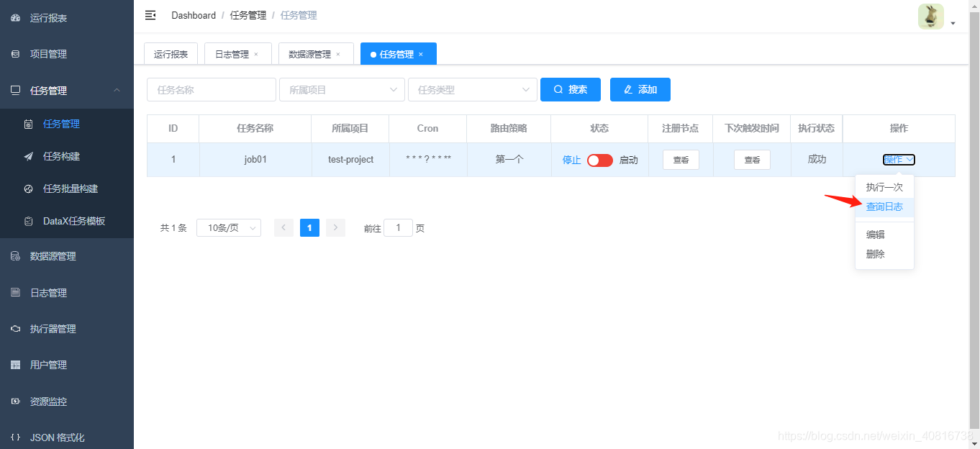Viewport: 980px width, 449px height.
Task: Choose 执行一次 from the menu
Action: (884, 187)
